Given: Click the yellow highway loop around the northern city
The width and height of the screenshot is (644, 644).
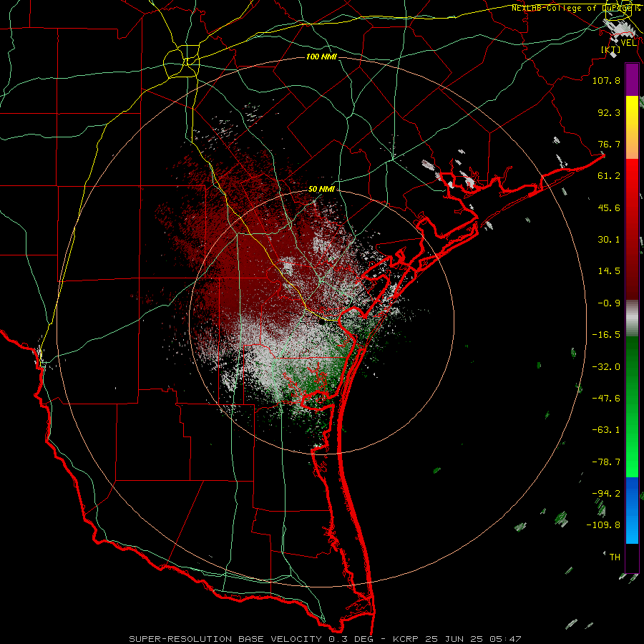Looking at the screenshot, I should (x=181, y=62).
